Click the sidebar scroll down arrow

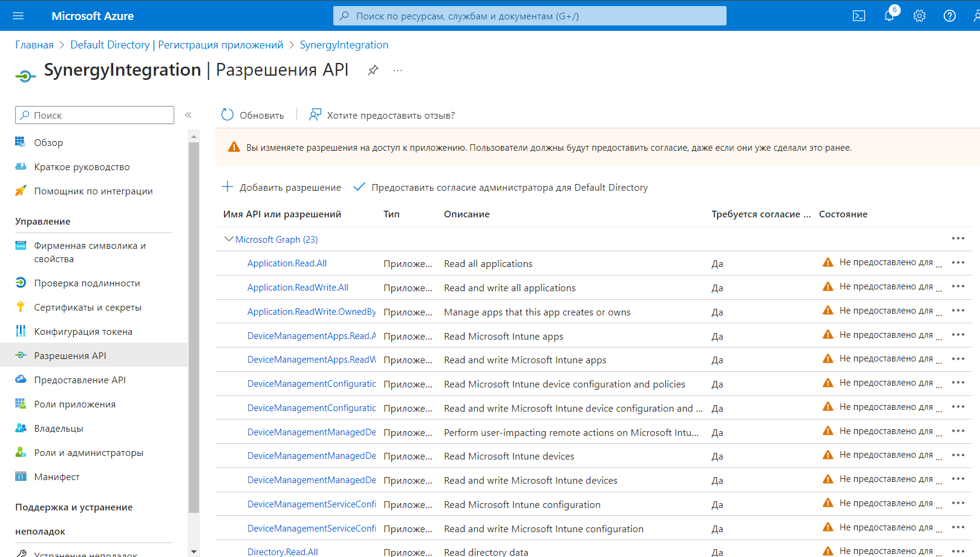[194, 551]
